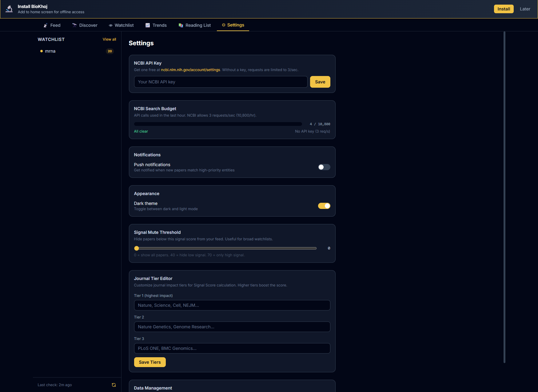Click the Signal Mute Threshold slider handle
The height and width of the screenshot is (392, 538).
[x=137, y=248]
